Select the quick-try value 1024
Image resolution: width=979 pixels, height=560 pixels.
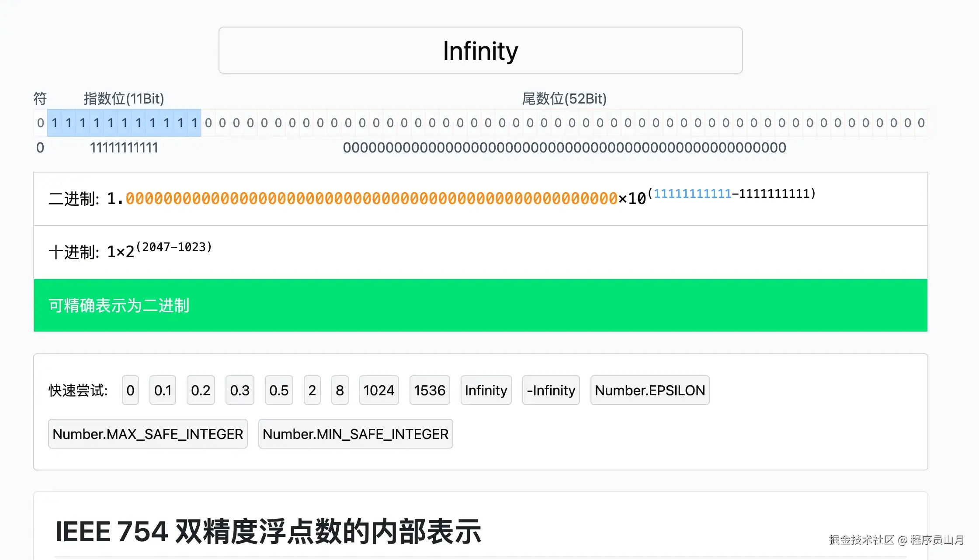(378, 390)
